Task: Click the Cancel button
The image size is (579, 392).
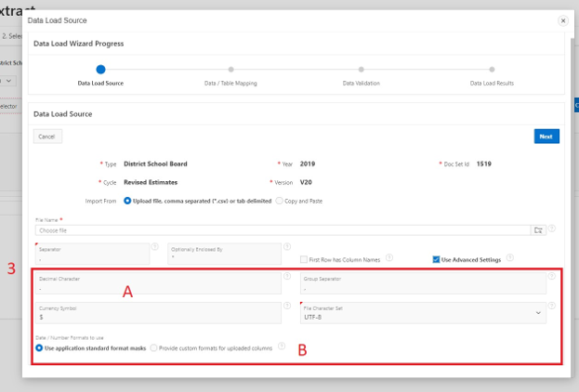Action: click(47, 137)
